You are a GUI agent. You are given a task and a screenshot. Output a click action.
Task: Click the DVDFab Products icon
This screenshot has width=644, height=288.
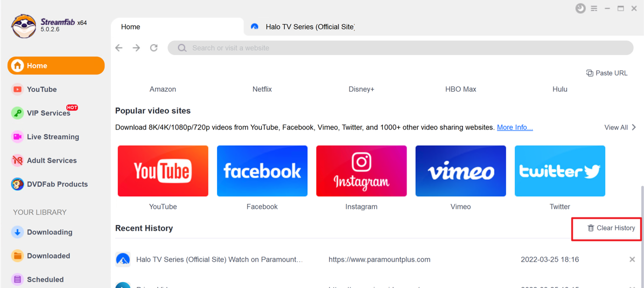[17, 184]
